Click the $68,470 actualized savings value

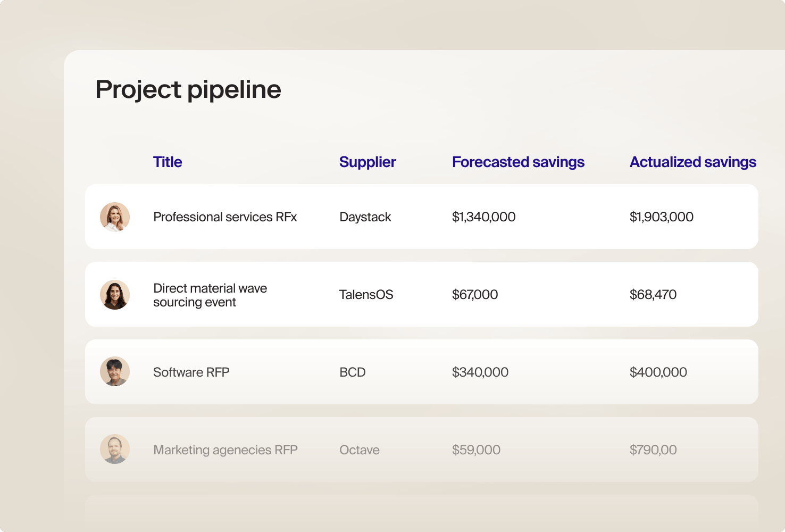pos(653,295)
